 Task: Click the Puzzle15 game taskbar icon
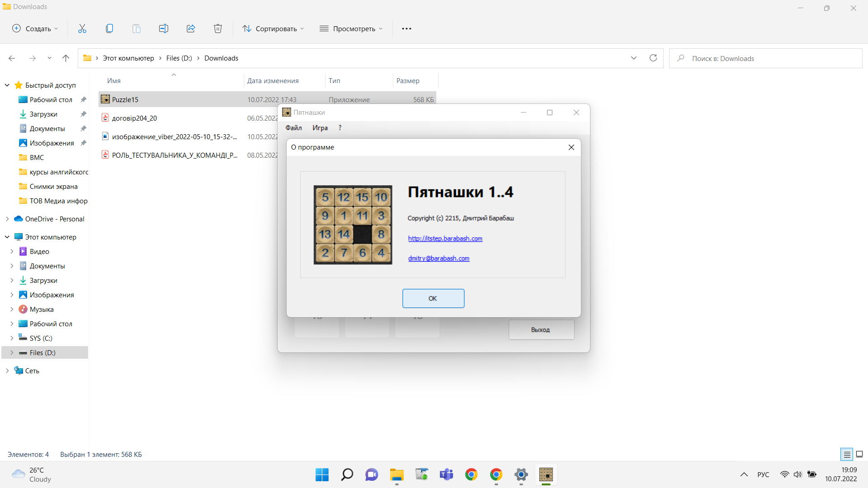546,474
